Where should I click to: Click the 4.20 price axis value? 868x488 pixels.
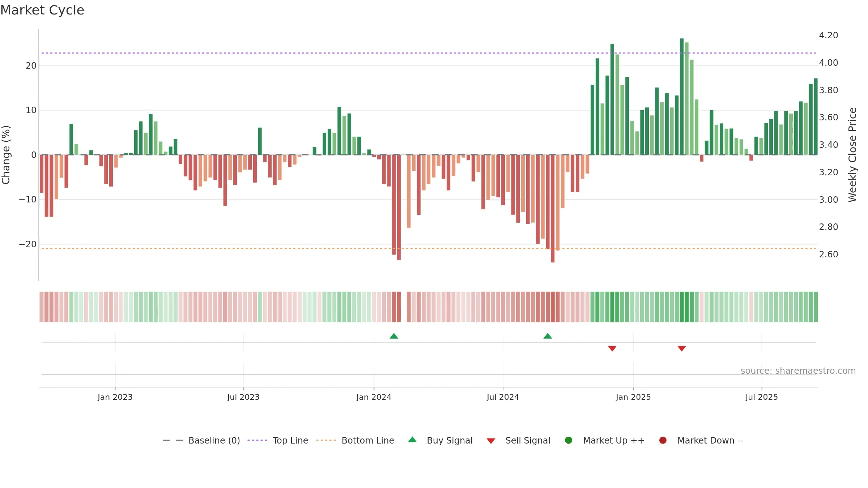click(x=829, y=35)
